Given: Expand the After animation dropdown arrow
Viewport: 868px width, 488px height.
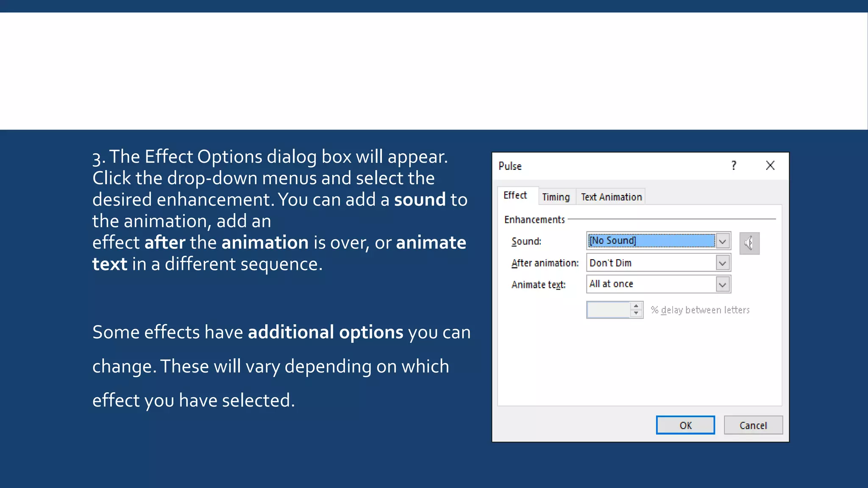Looking at the screenshot, I should [x=723, y=263].
